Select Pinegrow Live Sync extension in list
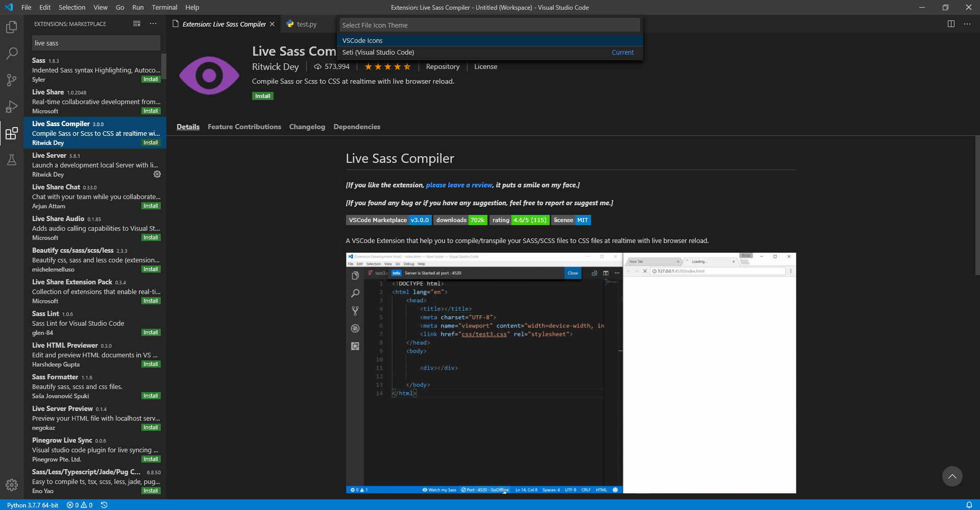The width and height of the screenshot is (980, 510). click(95, 449)
